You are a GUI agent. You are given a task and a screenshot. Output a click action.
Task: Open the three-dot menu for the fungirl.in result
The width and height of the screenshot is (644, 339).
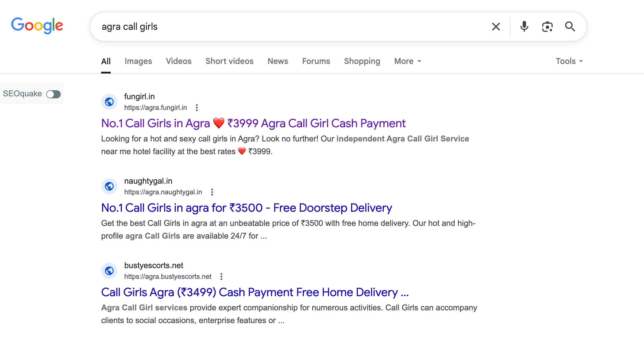[197, 107]
